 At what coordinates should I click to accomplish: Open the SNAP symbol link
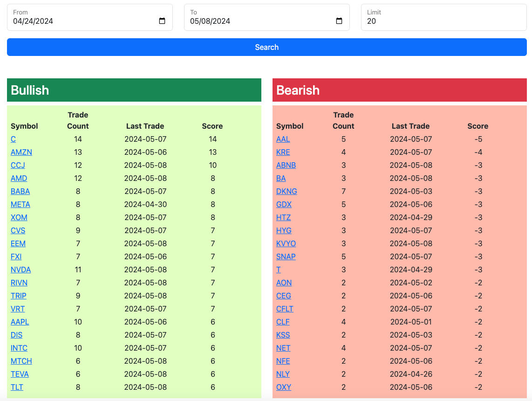286,257
